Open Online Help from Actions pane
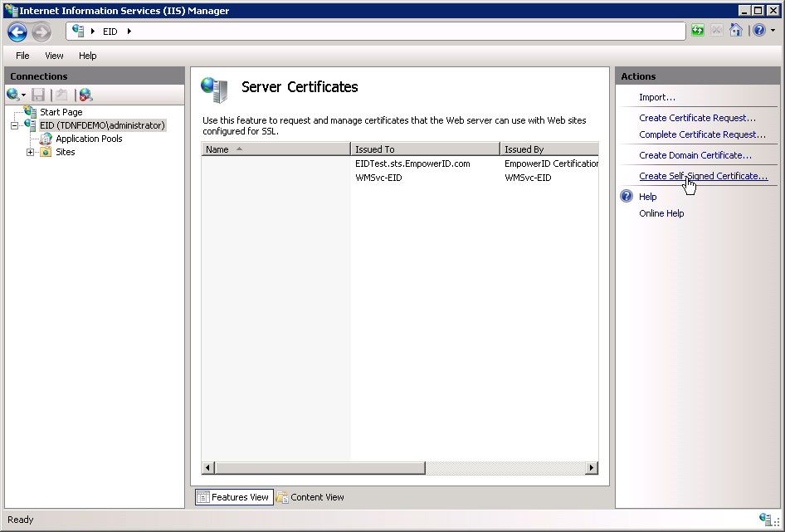 [x=661, y=213]
